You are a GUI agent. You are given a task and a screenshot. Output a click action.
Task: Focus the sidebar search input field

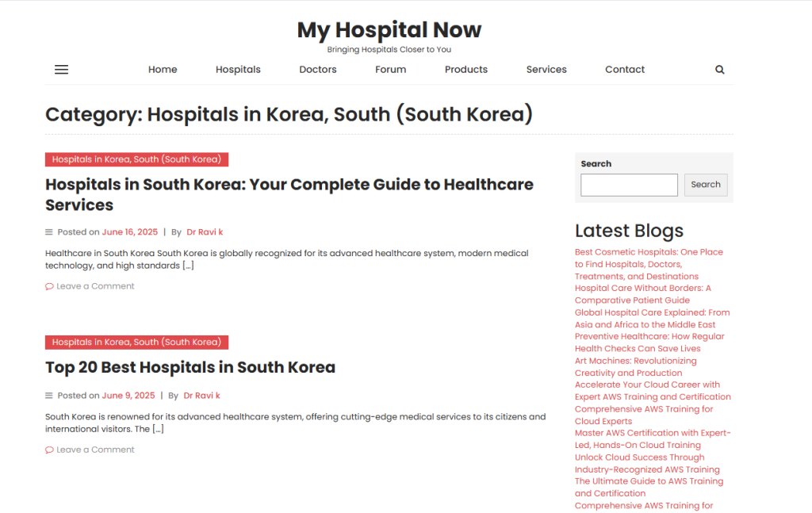[629, 185]
